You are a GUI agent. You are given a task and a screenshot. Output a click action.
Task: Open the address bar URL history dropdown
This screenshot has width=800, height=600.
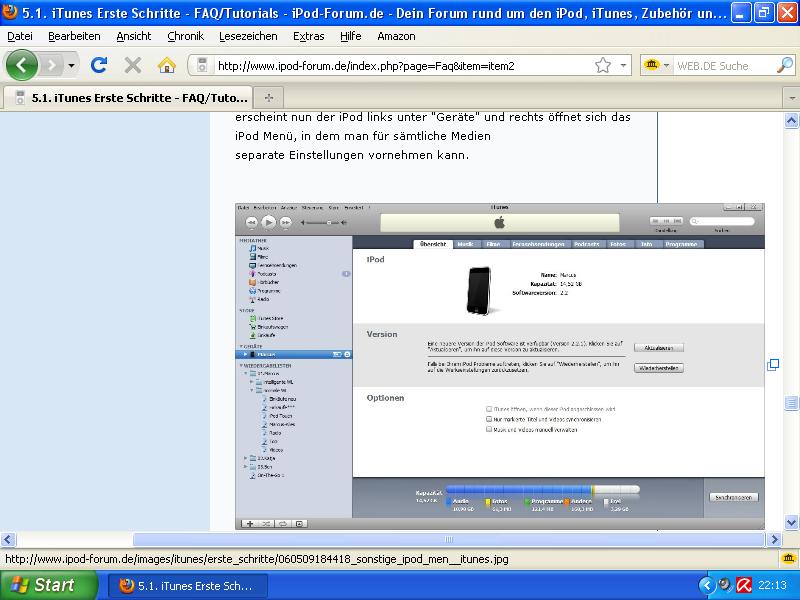[623, 65]
